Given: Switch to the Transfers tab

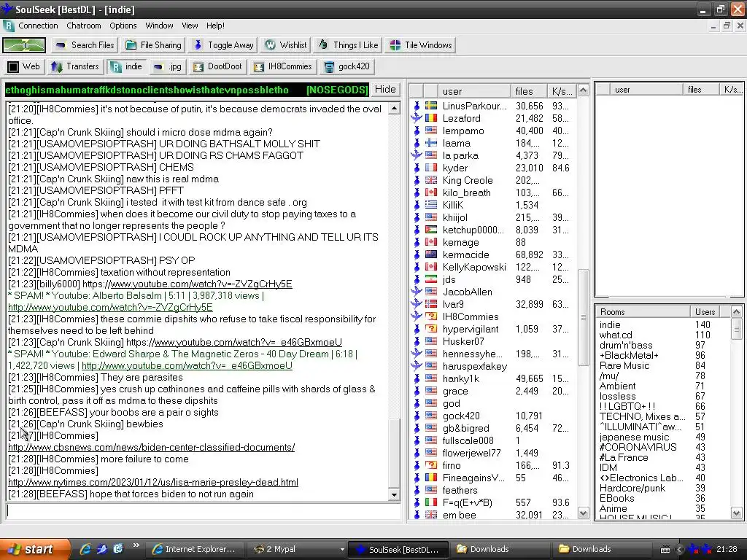Looking at the screenshot, I should pyautogui.click(x=75, y=66).
